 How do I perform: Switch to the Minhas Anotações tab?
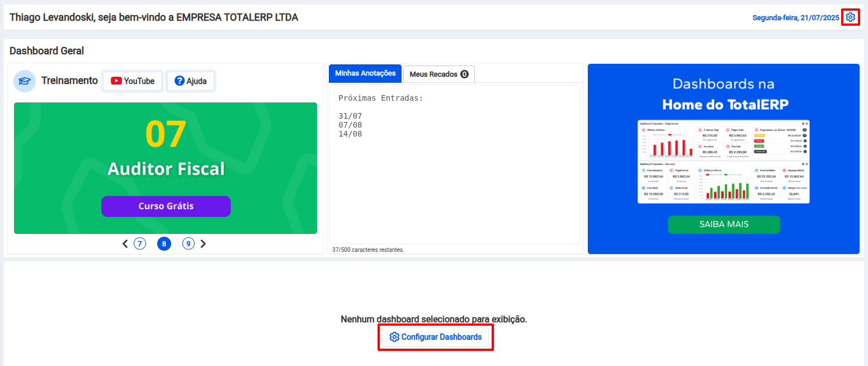(366, 73)
